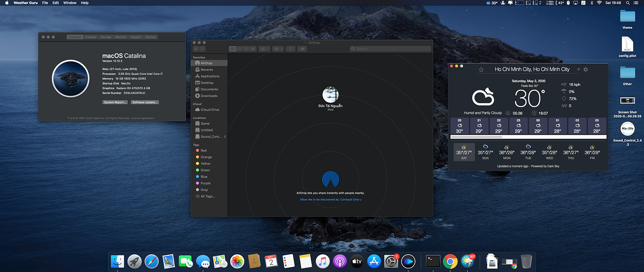Select the FRI daily forecast tile
Screen dimensions: 644x272
point(592,152)
